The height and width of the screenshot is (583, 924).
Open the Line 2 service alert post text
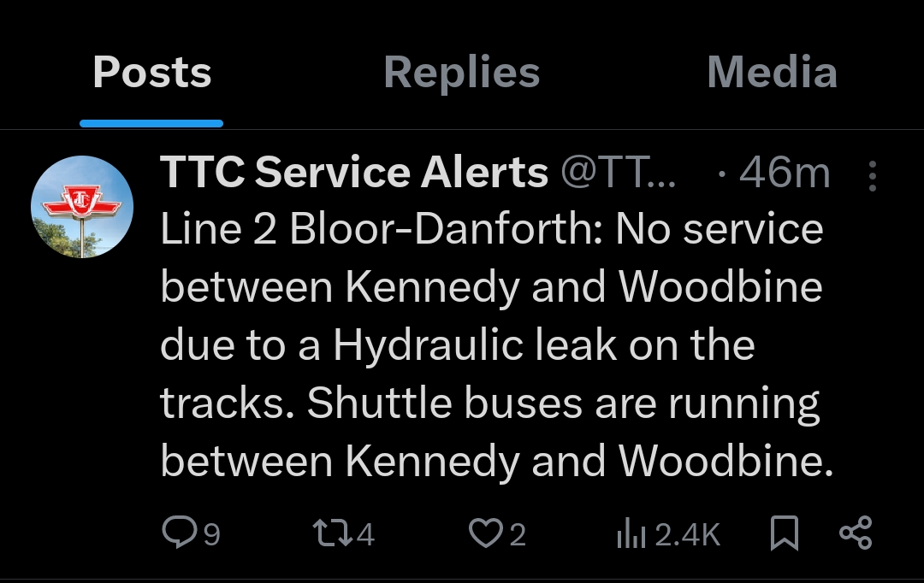pos(492,345)
